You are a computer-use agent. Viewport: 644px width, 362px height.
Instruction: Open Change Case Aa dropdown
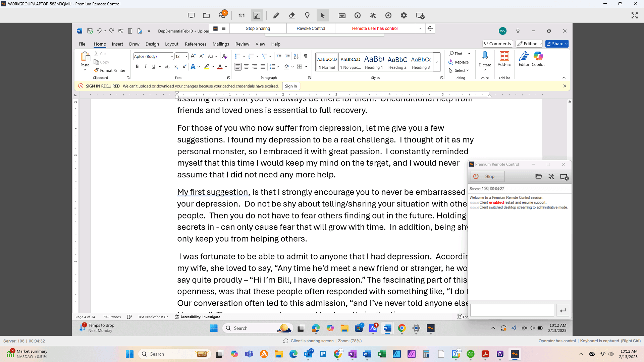pos(212,56)
